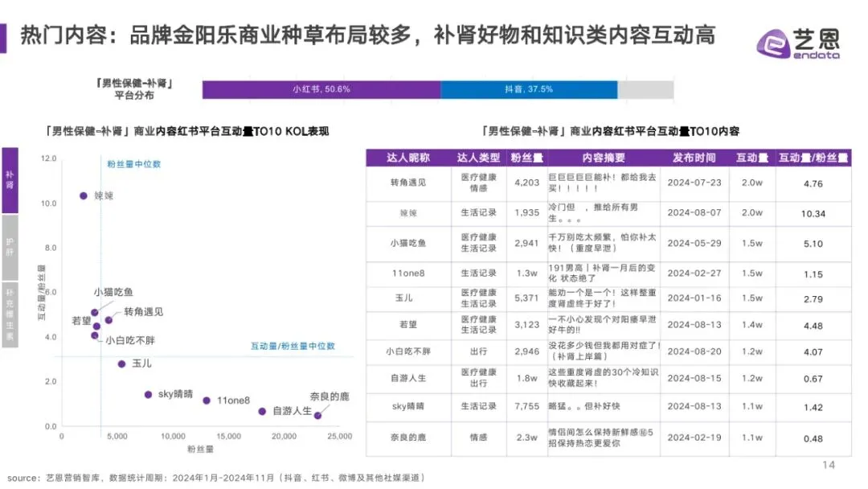868x489 pixels.
Task: Click 玉儿 name in table
Action: click(x=404, y=298)
